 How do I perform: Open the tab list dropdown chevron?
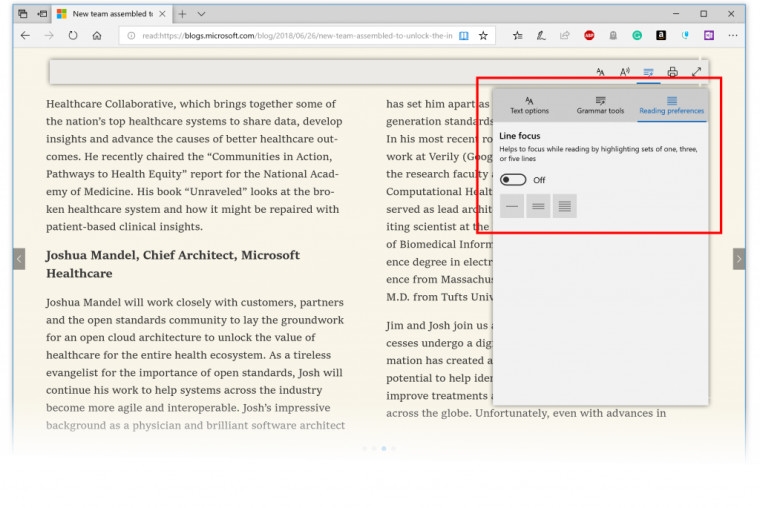point(201,14)
